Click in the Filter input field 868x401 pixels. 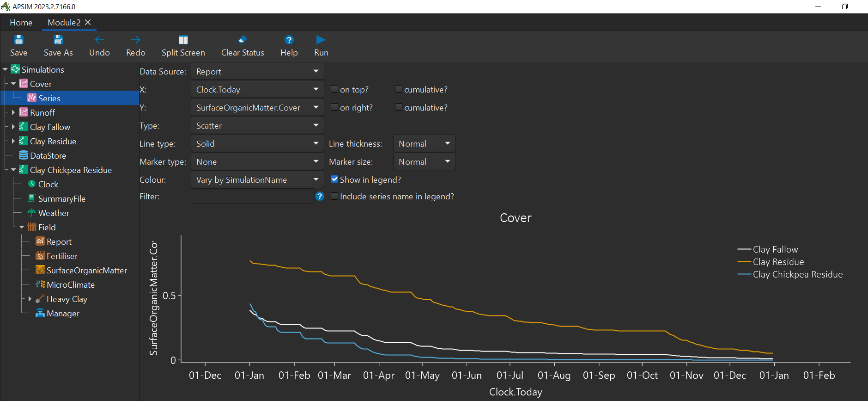coord(253,197)
